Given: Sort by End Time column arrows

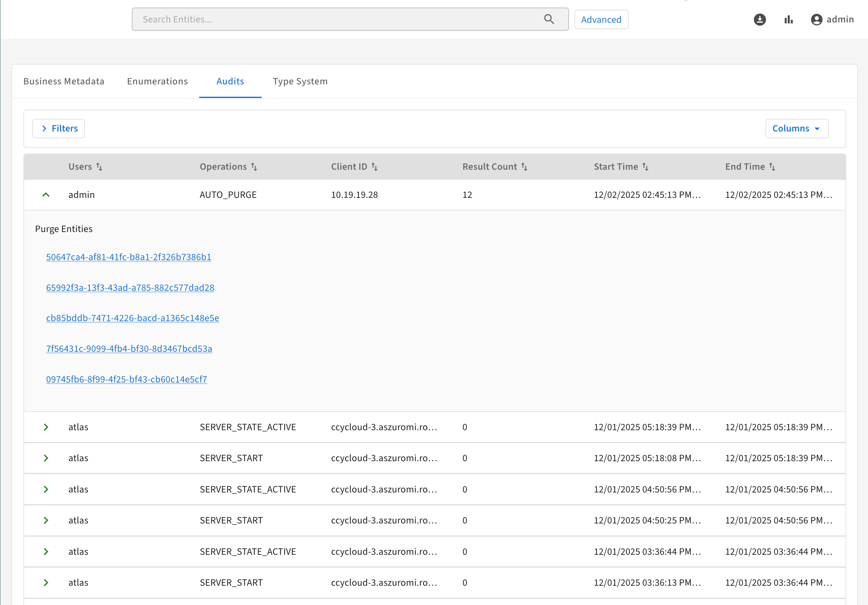Looking at the screenshot, I should pyautogui.click(x=772, y=167).
